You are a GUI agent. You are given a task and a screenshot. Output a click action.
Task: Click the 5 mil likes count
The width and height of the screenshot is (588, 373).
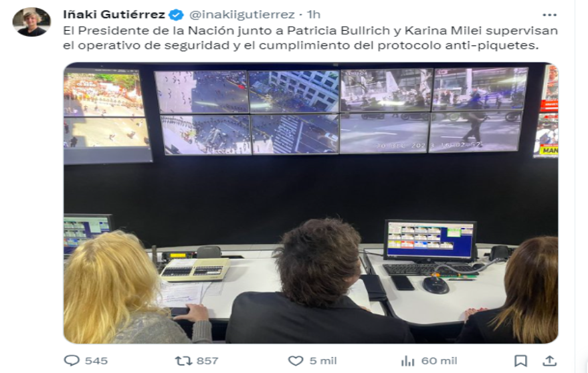click(323, 360)
